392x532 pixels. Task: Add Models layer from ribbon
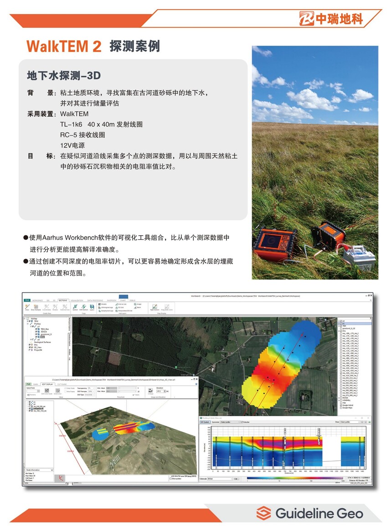103,304
